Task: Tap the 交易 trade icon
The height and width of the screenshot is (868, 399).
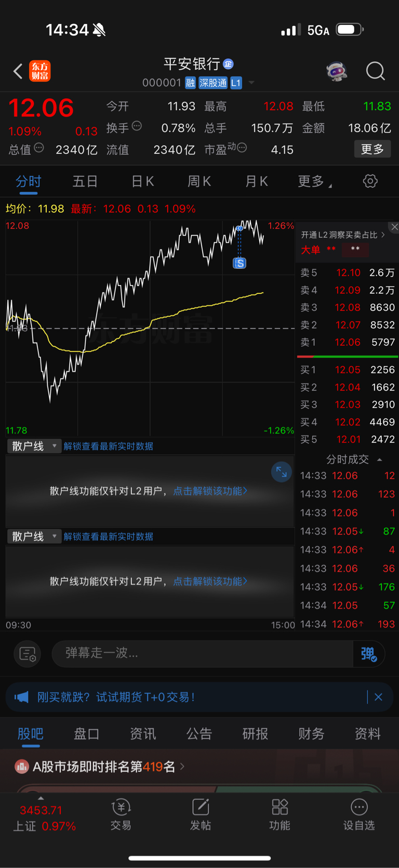Action: 121,814
